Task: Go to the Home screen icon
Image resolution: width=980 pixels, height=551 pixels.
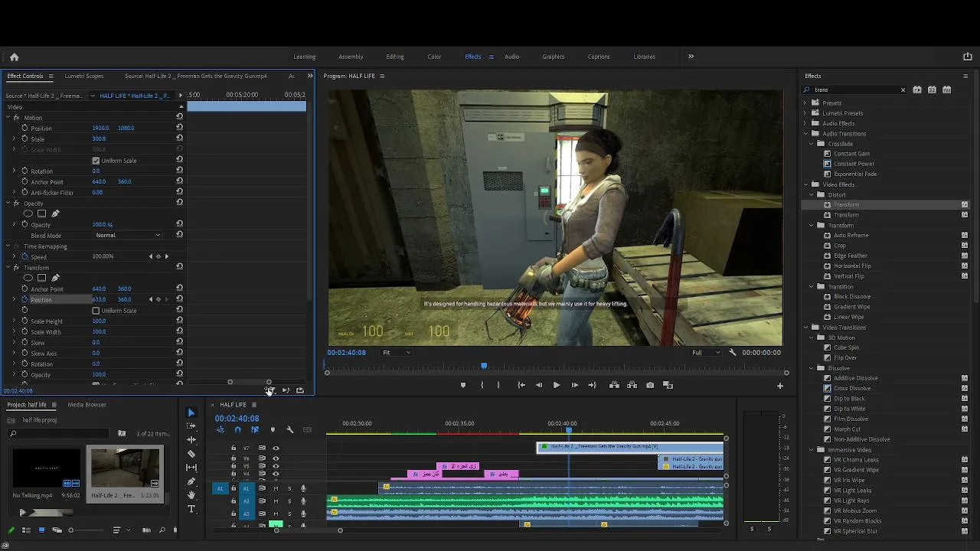Action: 14,57
